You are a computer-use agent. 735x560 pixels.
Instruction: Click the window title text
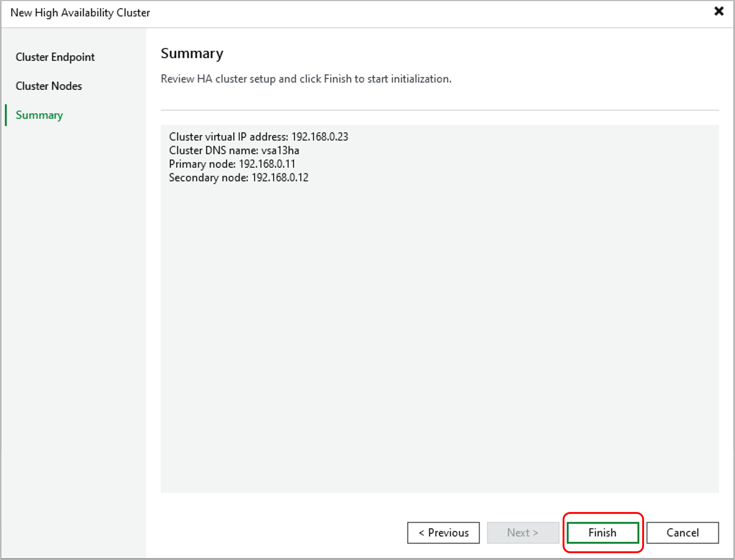click(80, 13)
